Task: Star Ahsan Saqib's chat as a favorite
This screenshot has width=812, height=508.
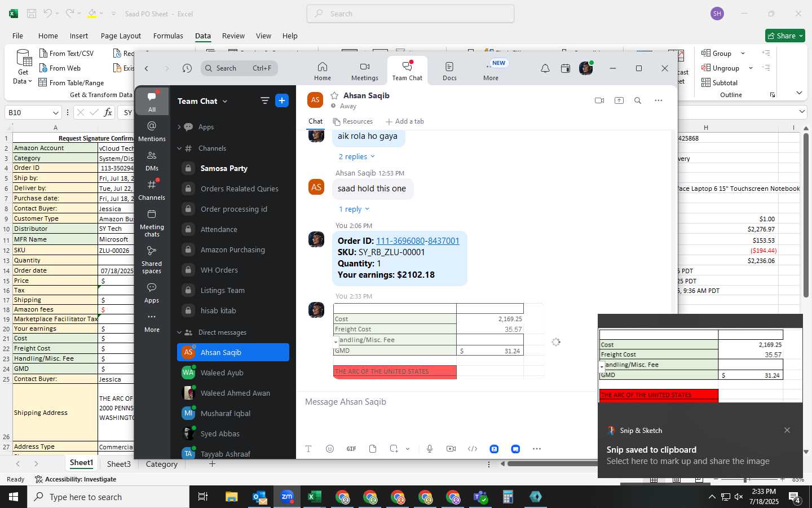Action: [334, 95]
